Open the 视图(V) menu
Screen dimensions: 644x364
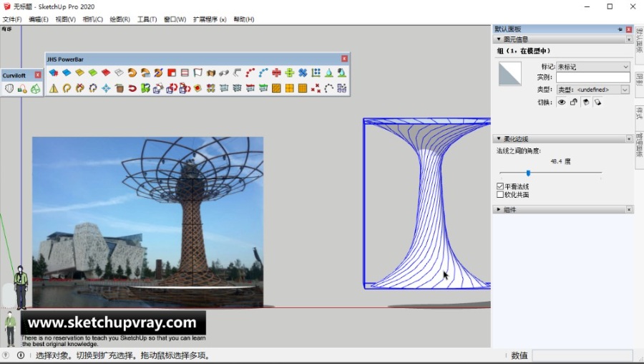(x=65, y=19)
